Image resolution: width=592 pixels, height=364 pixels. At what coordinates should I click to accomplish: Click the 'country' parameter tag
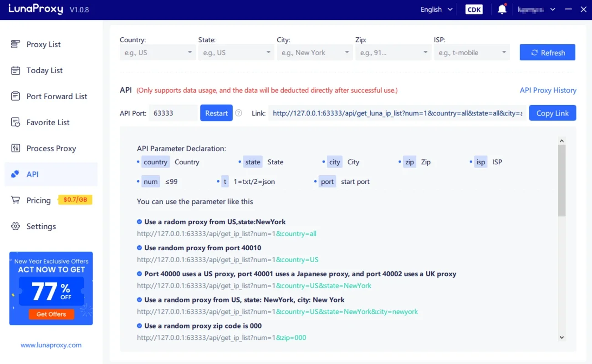pos(155,162)
